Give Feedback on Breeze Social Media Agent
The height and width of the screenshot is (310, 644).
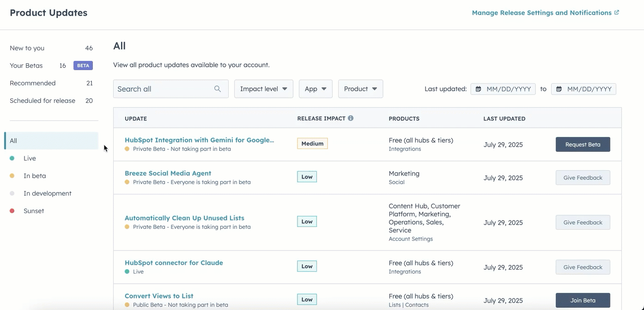tap(583, 178)
